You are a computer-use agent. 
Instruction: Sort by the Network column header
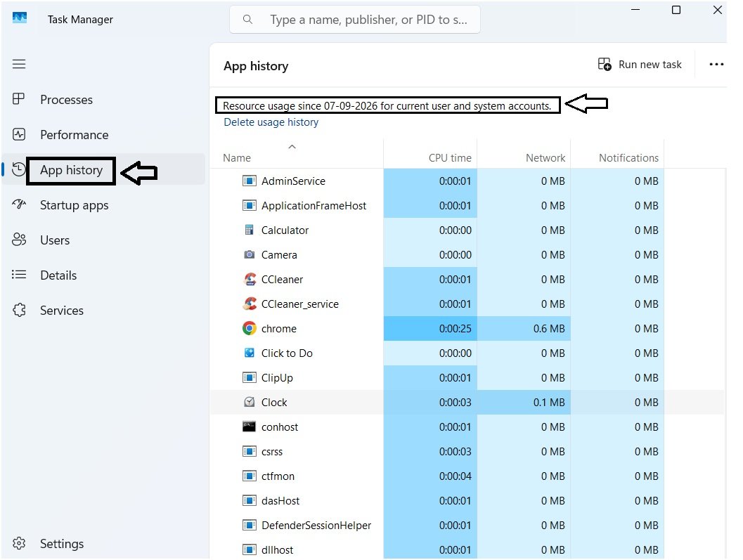point(545,158)
